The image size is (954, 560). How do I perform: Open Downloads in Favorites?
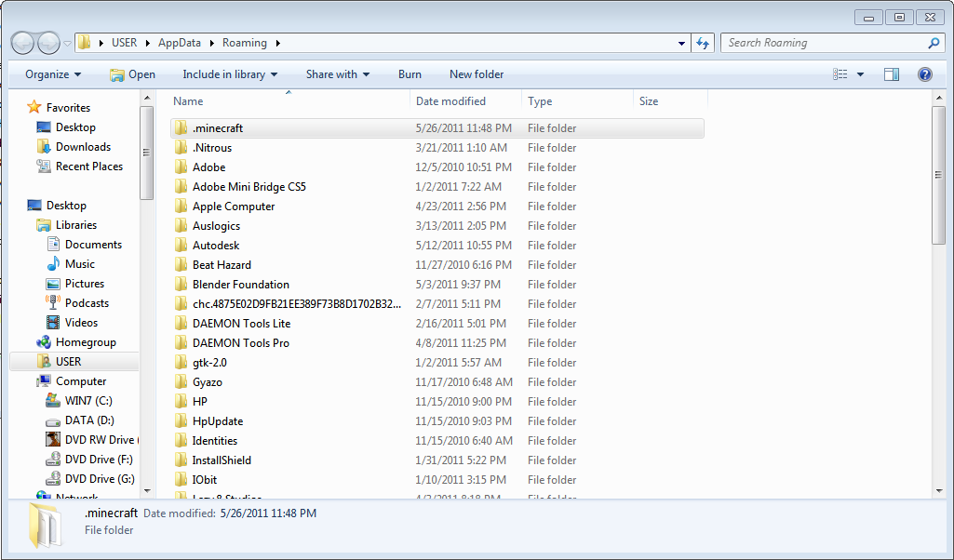pyautogui.click(x=74, y=147)
